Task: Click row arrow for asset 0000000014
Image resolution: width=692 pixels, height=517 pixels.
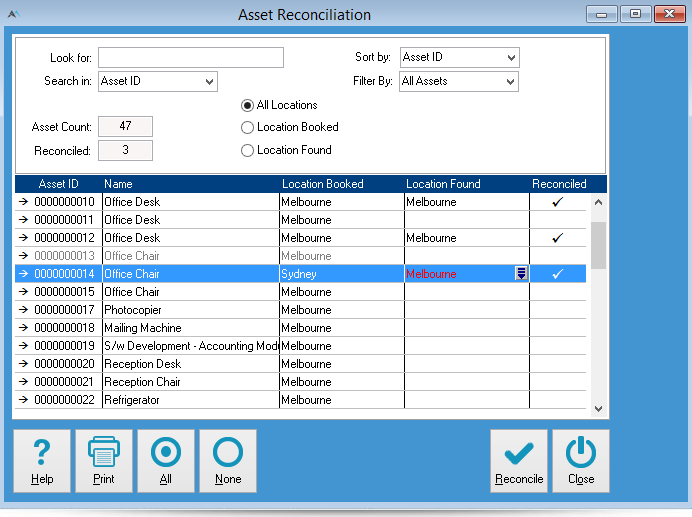Action: (23, 274)
